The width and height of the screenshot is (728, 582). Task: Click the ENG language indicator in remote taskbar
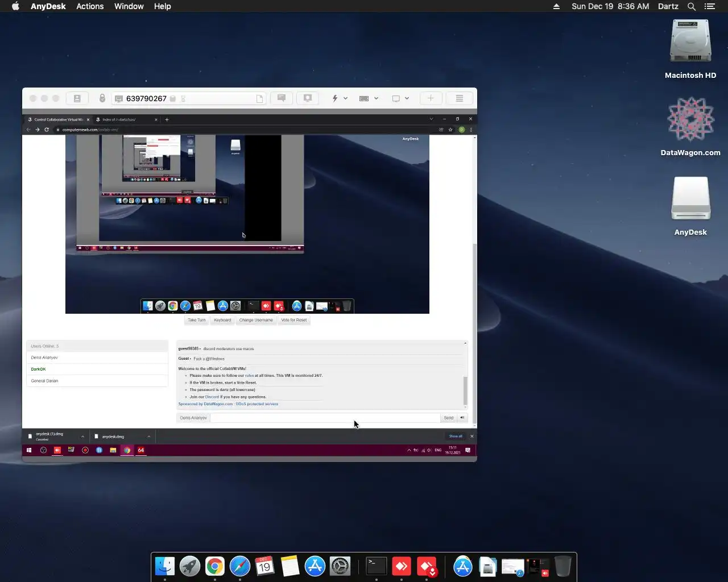(x=438, y=450)
